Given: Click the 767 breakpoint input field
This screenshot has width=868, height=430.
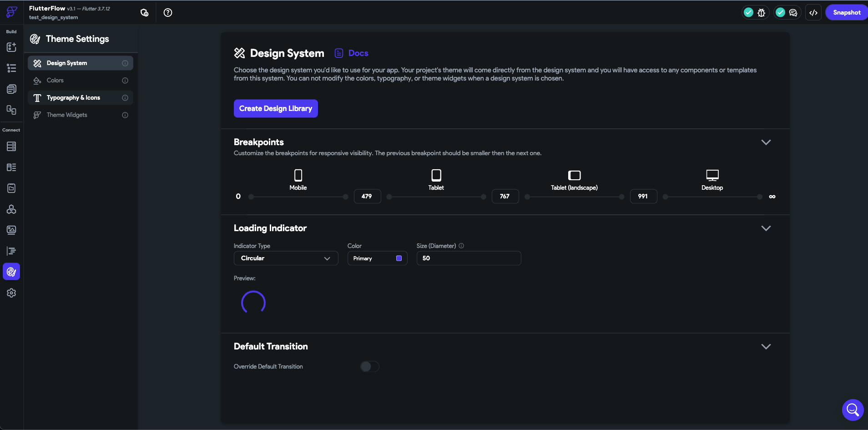Looking at the screenshot, I should point(504,196).
